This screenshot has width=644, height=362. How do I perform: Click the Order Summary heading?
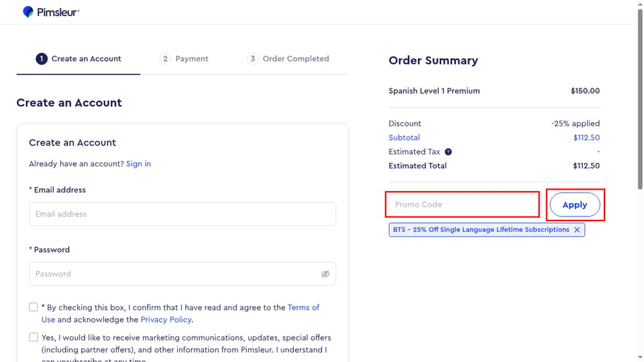tap(433, 60)
